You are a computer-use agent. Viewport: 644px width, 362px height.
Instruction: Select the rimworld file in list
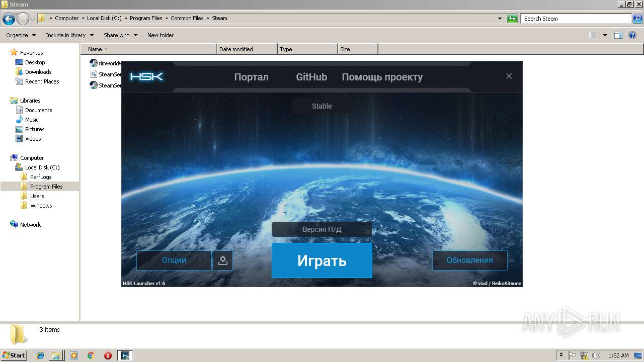pyautogui.click(x=105, y=63)
